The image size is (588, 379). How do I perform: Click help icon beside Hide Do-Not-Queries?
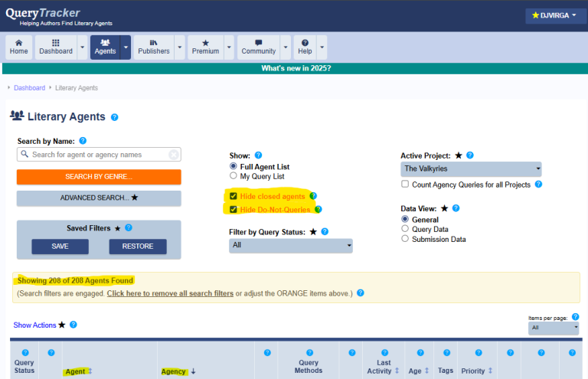point(318,209)
